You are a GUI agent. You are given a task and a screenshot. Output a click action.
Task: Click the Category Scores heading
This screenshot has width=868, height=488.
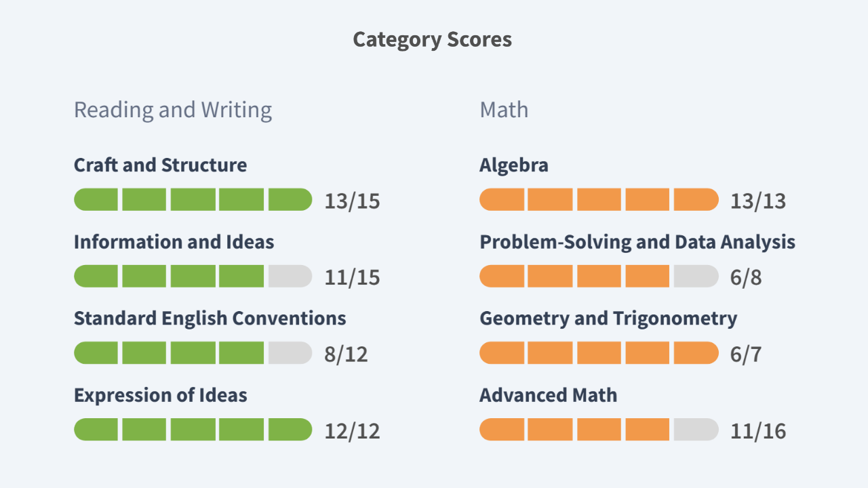(433, 39)
